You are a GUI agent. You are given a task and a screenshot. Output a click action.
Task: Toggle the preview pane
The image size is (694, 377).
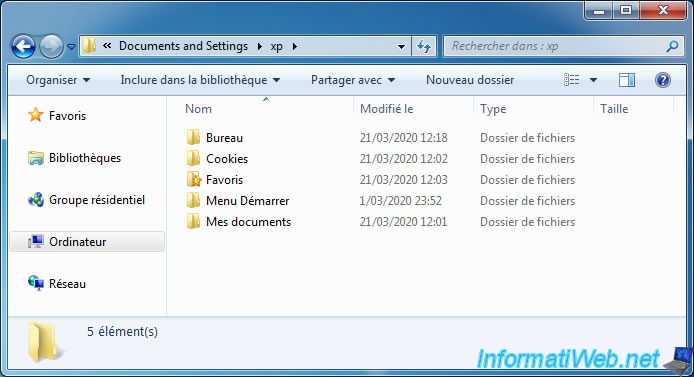(x=626, y=80)
